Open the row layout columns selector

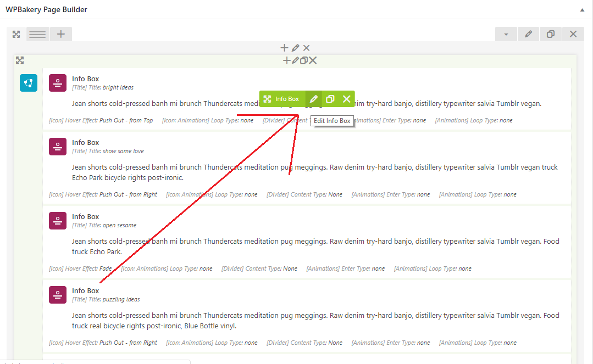[x=37, y=35]
